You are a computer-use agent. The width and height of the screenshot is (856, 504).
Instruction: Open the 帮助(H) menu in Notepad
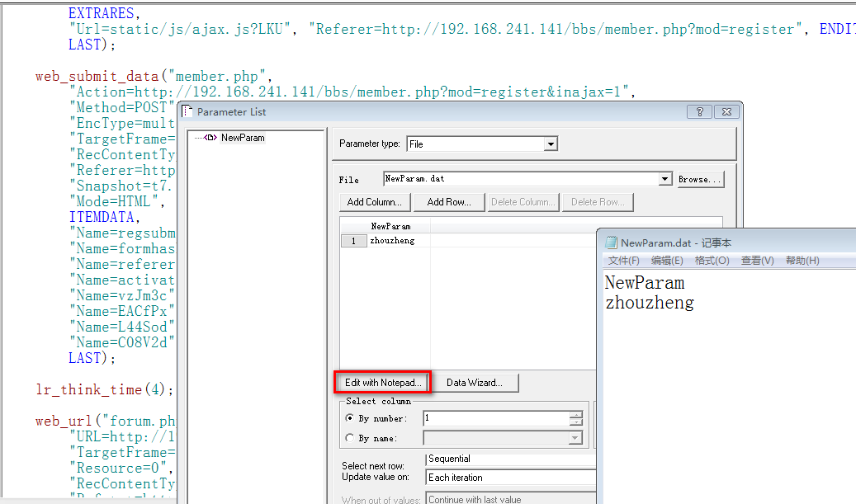coord(802,260)
